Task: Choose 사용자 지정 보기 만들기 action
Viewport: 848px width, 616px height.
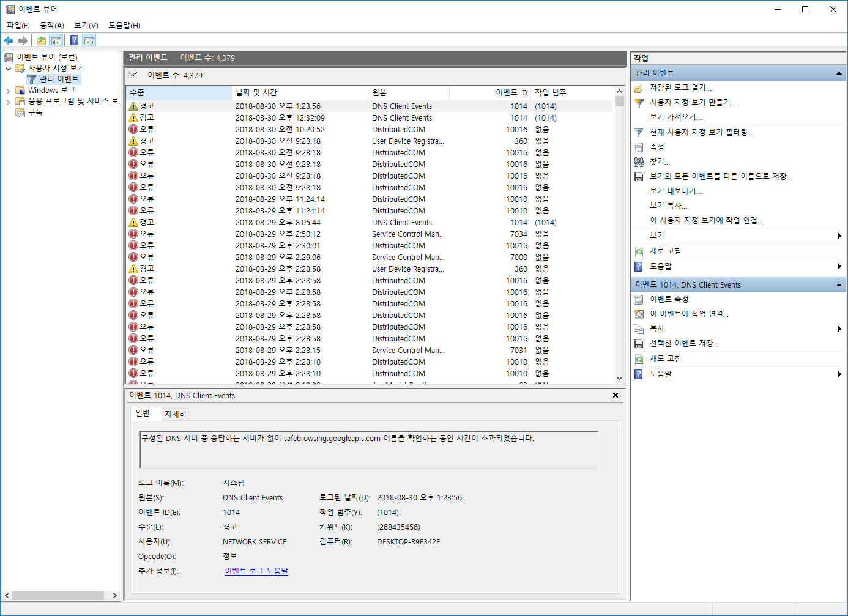Action: pos(693,102)
